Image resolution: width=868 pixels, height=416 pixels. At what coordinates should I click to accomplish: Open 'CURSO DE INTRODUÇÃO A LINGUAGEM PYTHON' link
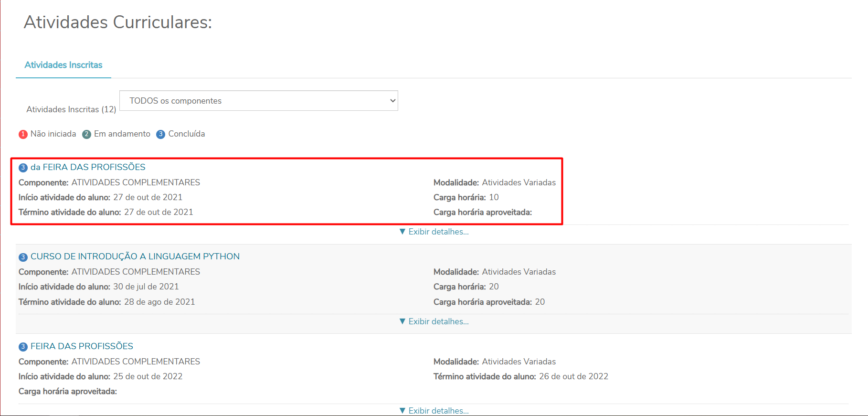pyautogui.click(x=135, y=256)
